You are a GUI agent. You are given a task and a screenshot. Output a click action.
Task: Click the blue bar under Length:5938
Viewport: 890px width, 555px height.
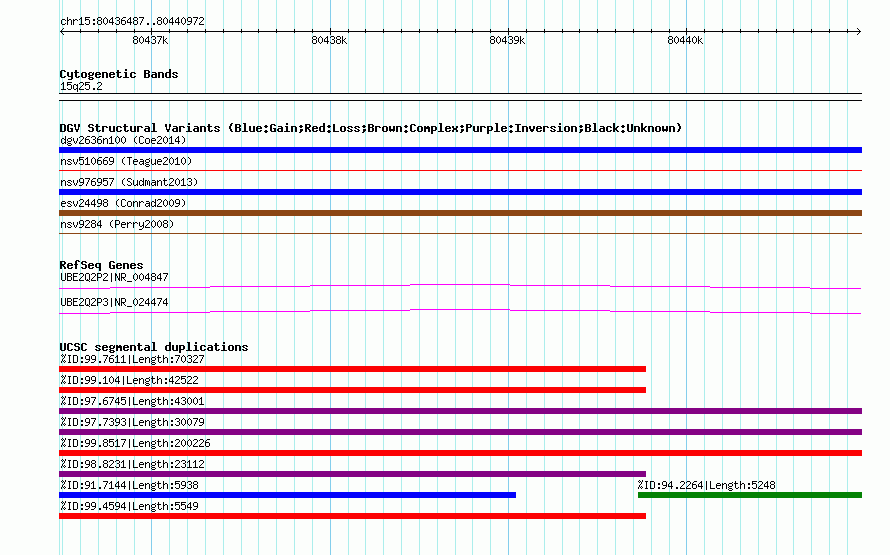(287, 495)
